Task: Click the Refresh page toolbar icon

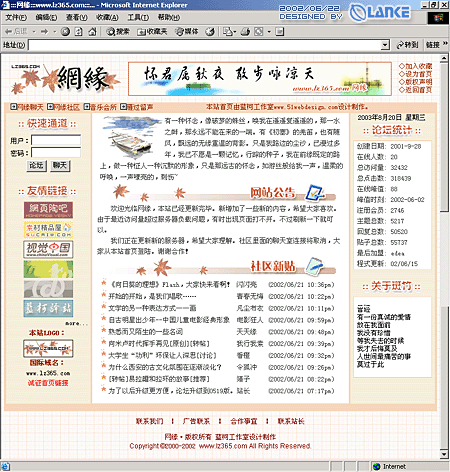Action: click(x=78, y=32)
